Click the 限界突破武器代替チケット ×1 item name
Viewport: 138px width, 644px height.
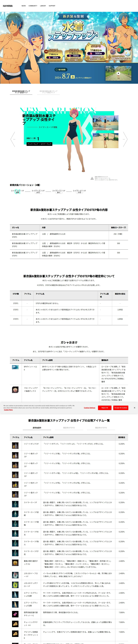[x=31, y=614]
